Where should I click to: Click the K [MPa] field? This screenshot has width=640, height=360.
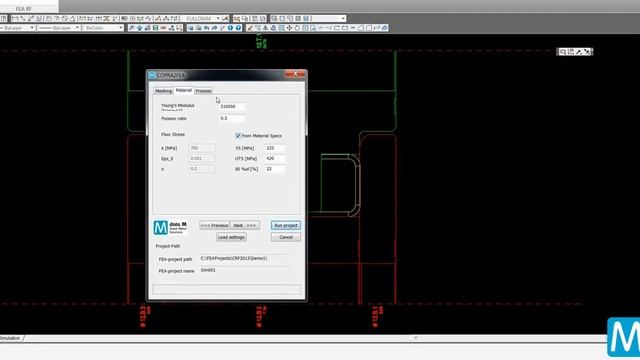click(202, 148)
